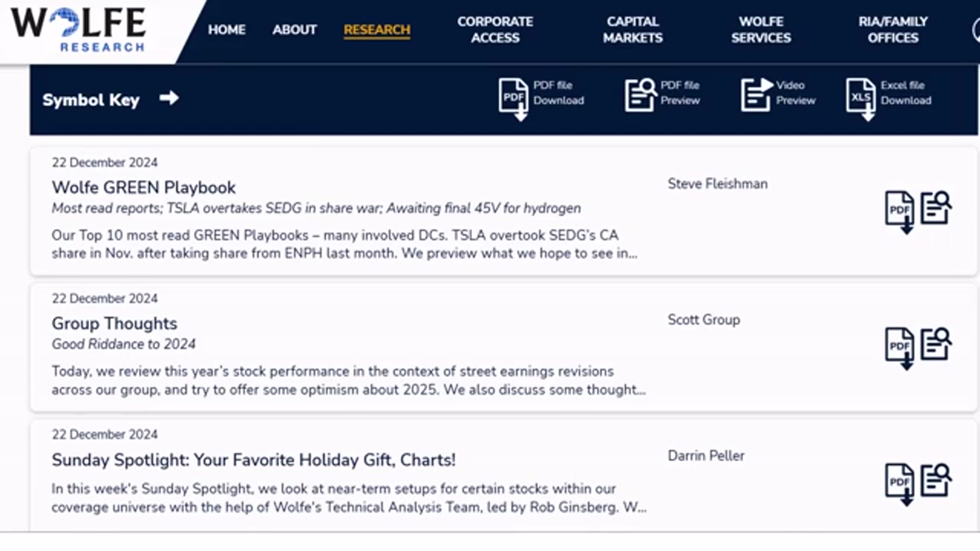Screen dimensions: 980x551
Task: Open the Group Thoughts report title
Action: [x=114, y=323]
